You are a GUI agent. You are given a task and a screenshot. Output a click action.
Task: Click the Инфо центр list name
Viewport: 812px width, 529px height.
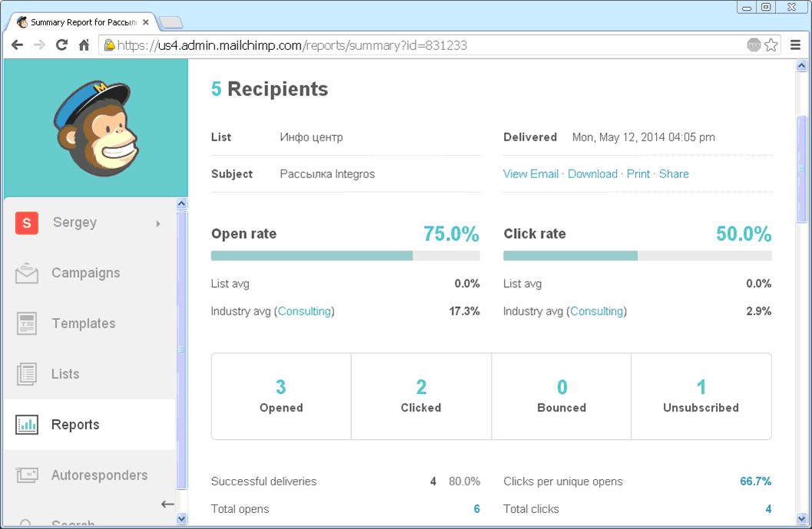(311, 137)
